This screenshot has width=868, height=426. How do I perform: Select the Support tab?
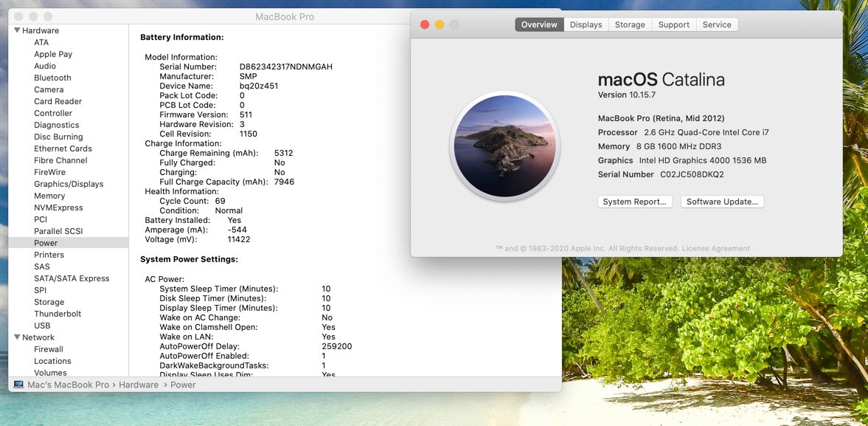click(x=673, y=24)
